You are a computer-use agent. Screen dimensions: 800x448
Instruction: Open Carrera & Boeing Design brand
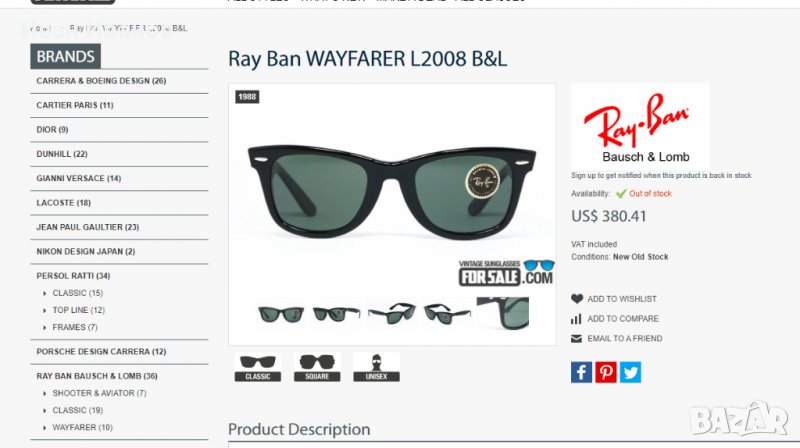coord(101,81)
